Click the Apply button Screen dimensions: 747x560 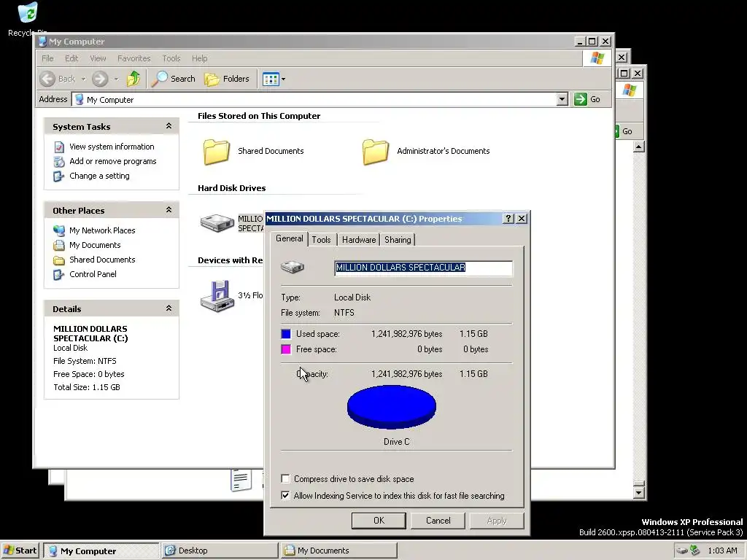pos(496,521)
